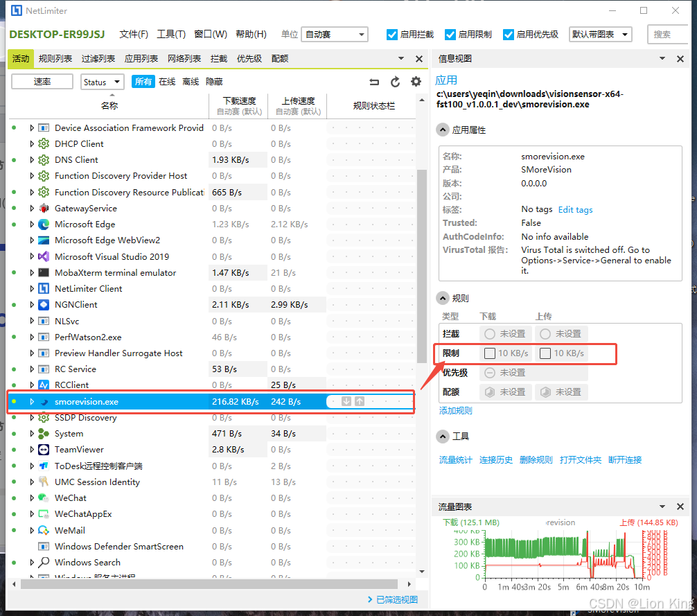697x616 pixels.
Task: Open the 文件(F) menu
Action: [x=134, y=35]
